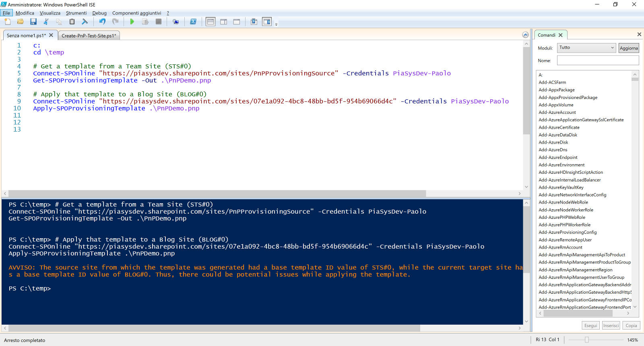This screenshot has height=346, width=644.
Task: Open the ? help menu
Action: point(168,13)
